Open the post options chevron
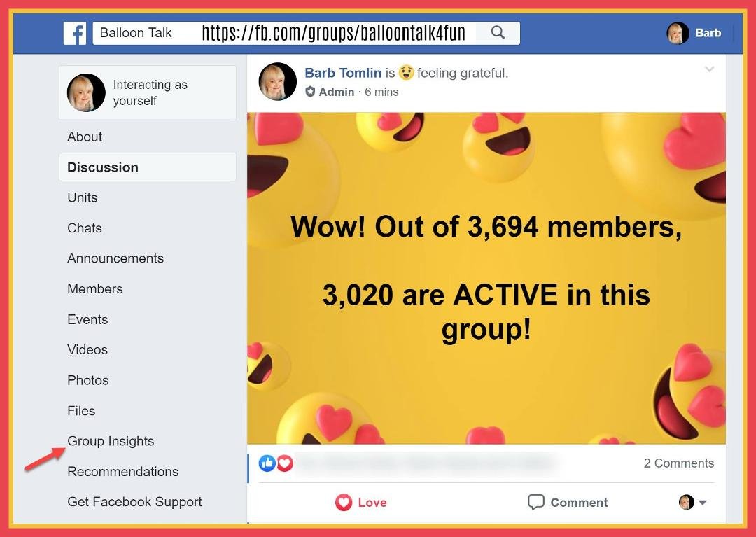 click(x=709, y=69)
